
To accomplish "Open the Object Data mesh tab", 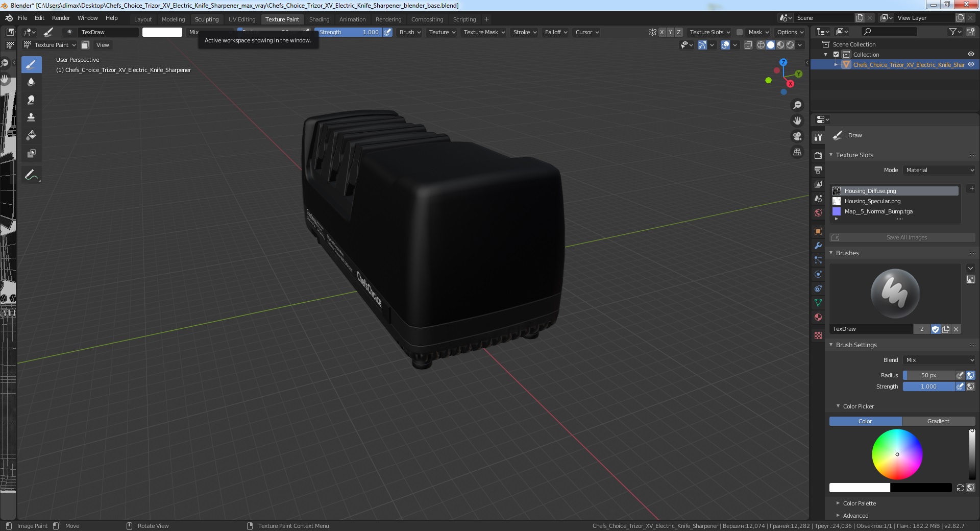I will 818,303.
